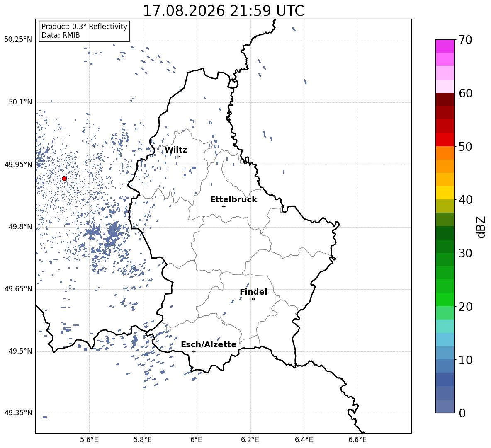Click the Wiltz city label
Viewport: 491px width, 448px height.
[176, 150]
